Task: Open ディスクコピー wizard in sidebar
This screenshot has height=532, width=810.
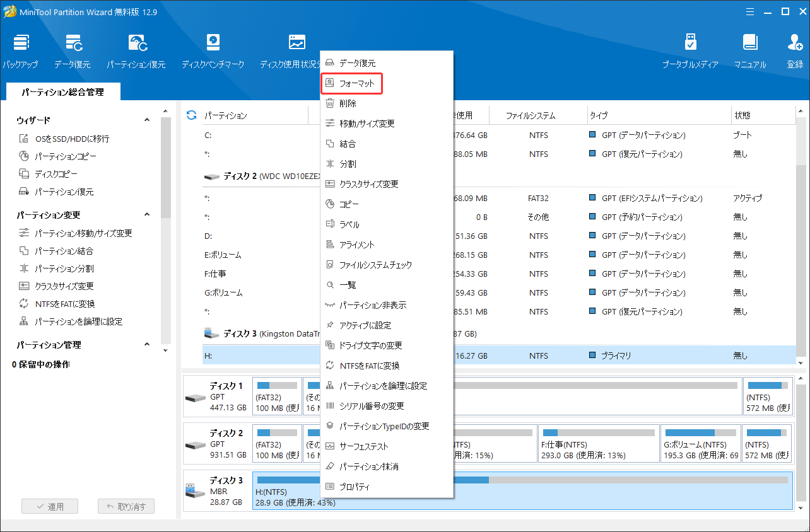Action: click(49, 174)
